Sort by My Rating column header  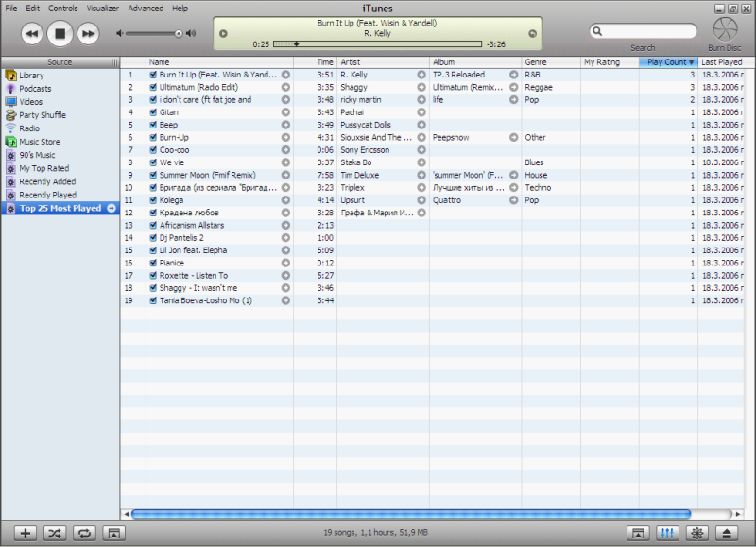[x=610, y=62]
